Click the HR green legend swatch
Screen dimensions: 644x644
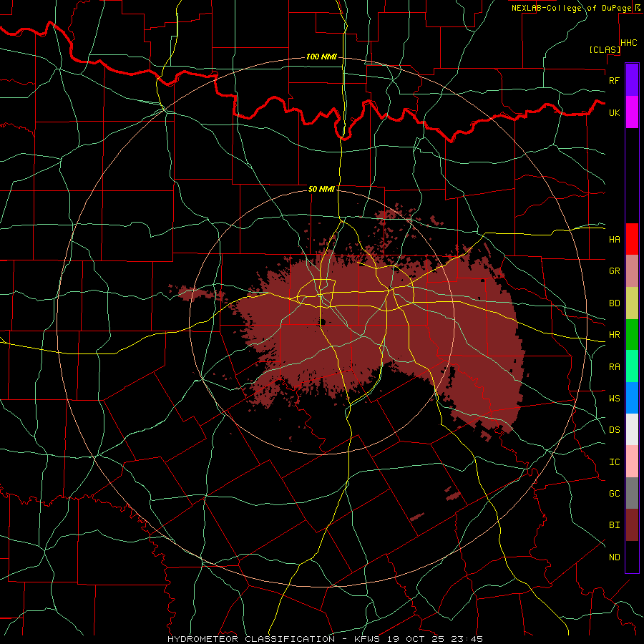(x=632, y=335)
